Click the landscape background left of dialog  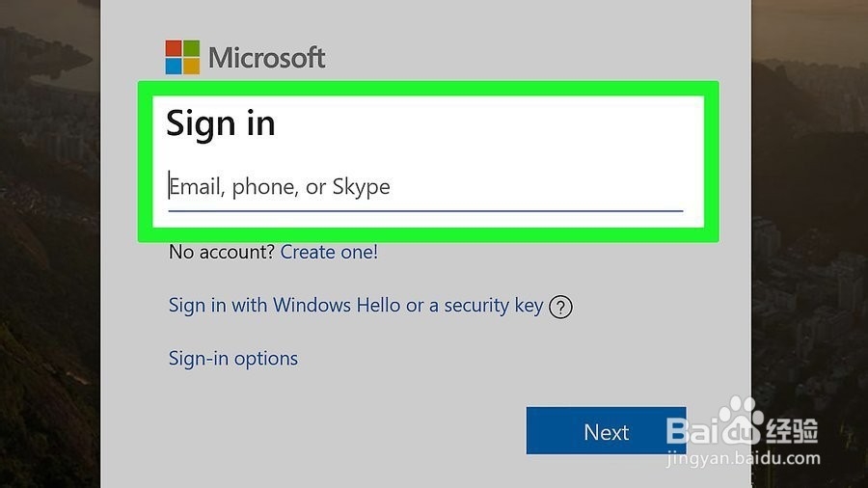pyautogui.click(x=50, y=244)
